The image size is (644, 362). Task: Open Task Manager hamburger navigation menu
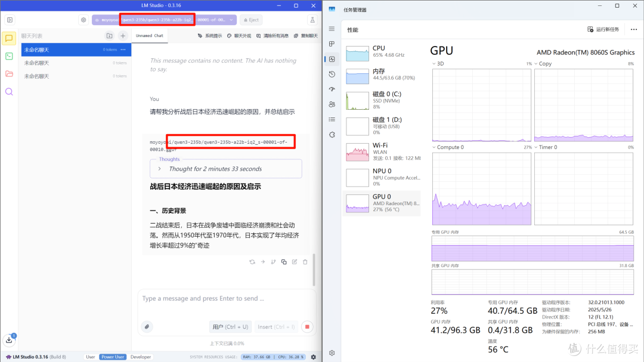(332, 29)
